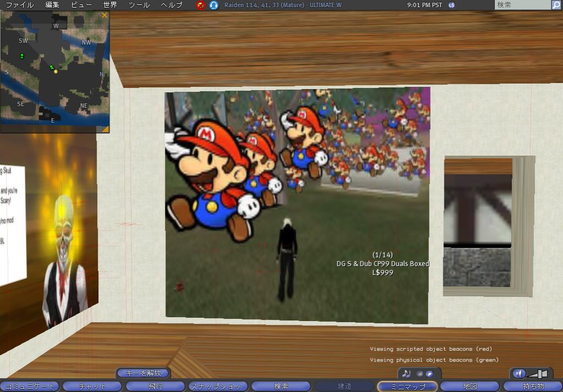This screenshot has height=392, width=563.
Task: Open the コミュニケート panel
Action: [29, 387]
